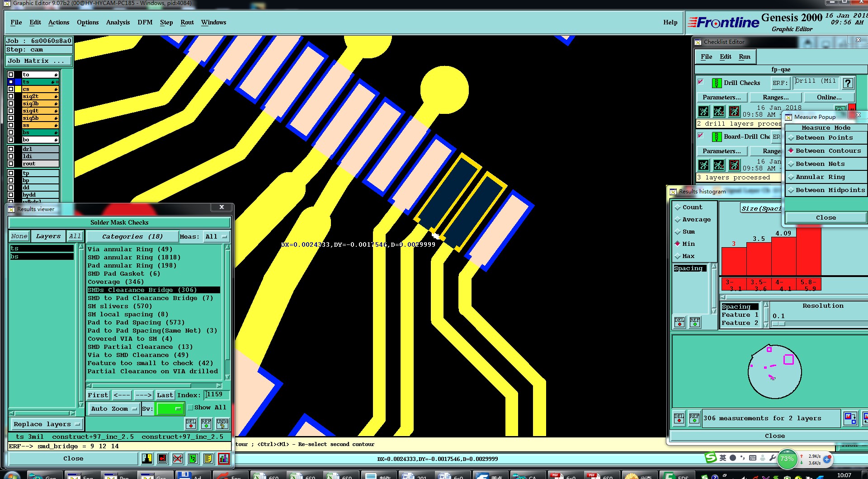
Task: Open Auto Zoom dropdown
Action: (113, 409)
